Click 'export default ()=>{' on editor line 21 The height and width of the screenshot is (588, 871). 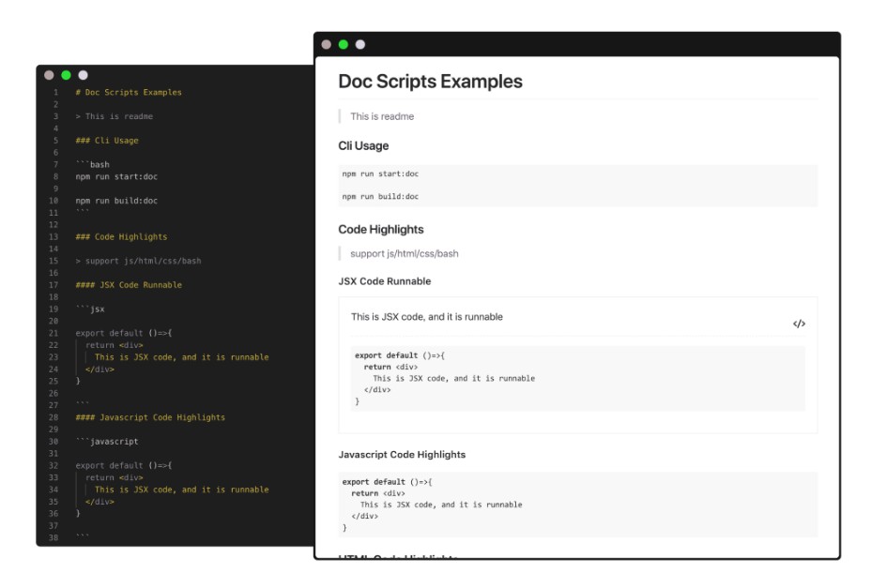tap(123, 333)
